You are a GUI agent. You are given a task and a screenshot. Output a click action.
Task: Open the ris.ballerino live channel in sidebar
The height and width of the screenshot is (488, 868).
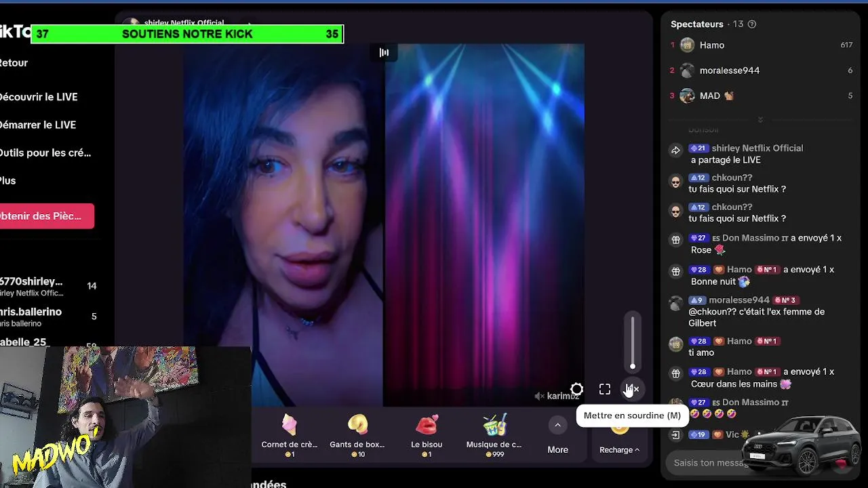click(x=49, y=317)
